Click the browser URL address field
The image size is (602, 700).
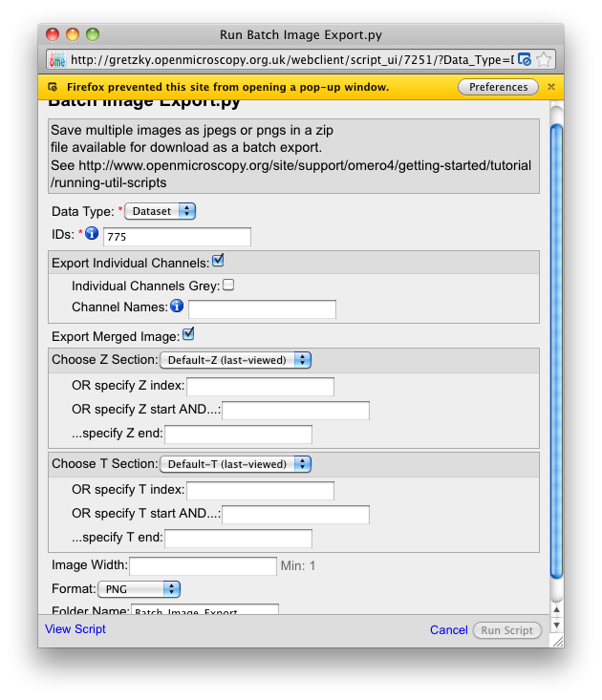pyautogui.click(x=292, y=60)
